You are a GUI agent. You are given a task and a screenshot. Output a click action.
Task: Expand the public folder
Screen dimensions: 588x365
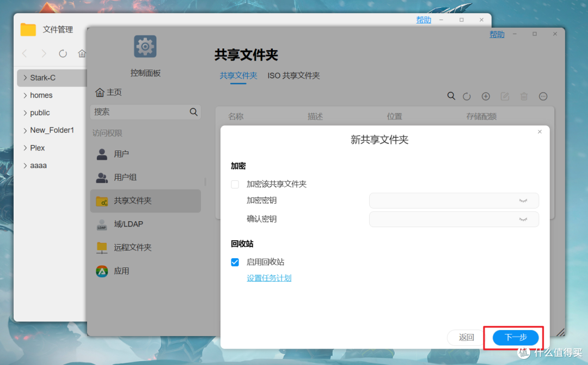pos(25,113)
